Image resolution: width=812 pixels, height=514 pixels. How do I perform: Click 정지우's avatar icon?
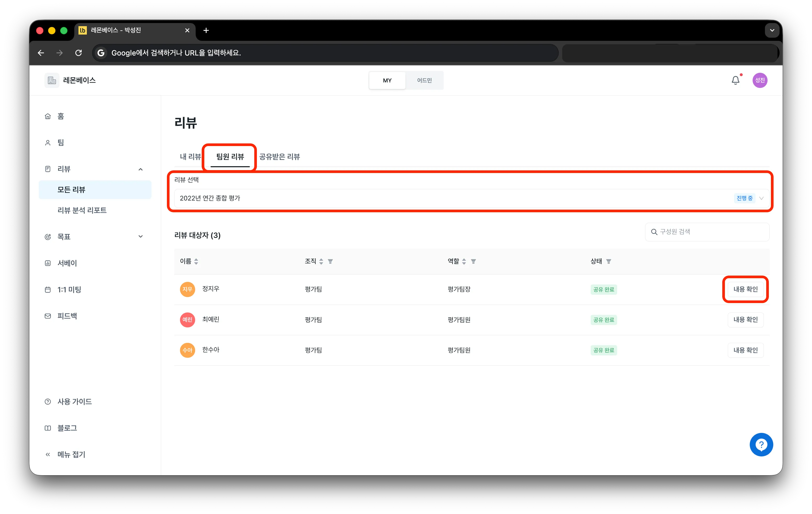tap(187, 289)
